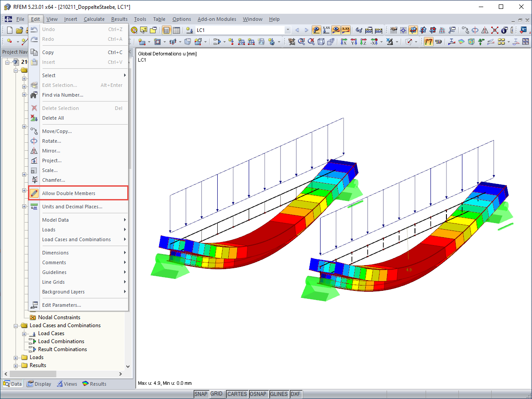Click the colored solid results cube icon

point(471,42)
